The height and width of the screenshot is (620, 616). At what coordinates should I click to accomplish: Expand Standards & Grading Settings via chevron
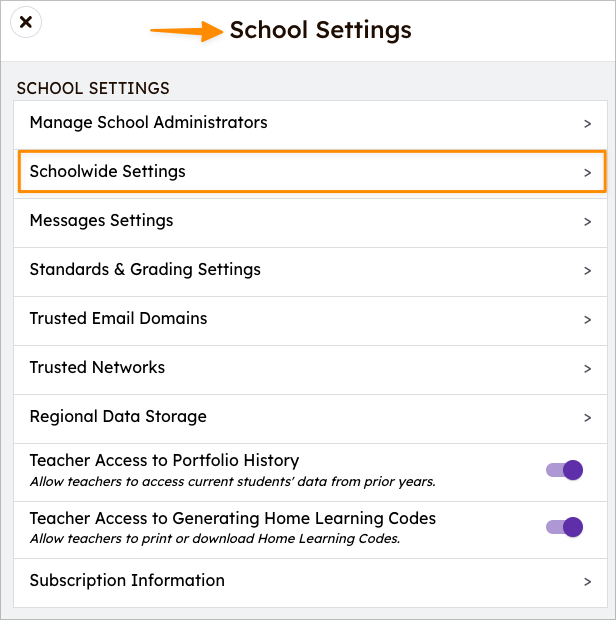[x=588, y=271]
